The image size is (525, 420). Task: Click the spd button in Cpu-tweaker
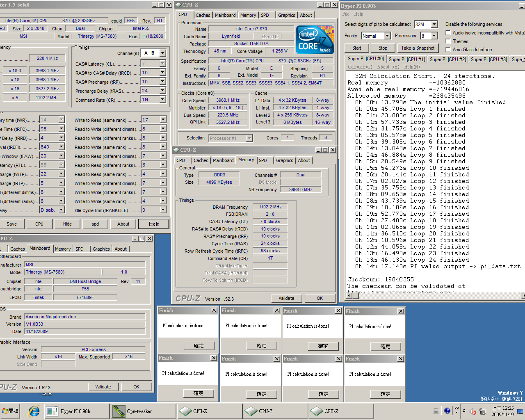pyautogui.click(x=95, y=224)
